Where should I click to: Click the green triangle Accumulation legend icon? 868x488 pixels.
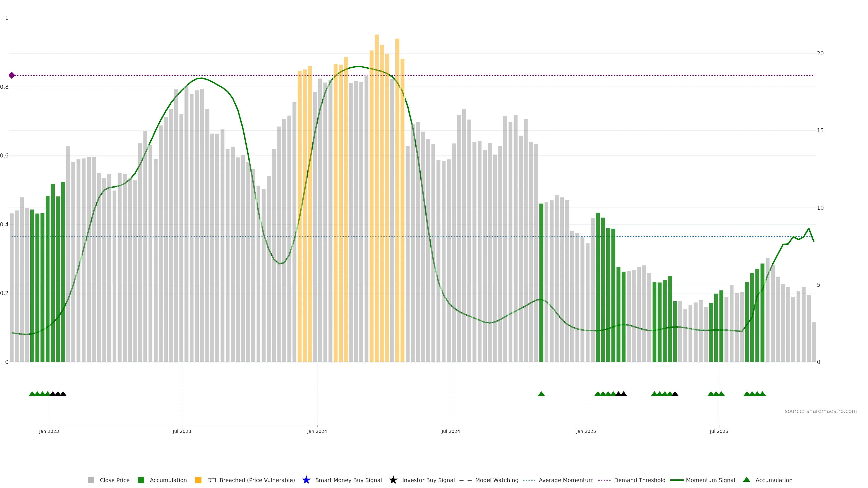coord(746,480)
